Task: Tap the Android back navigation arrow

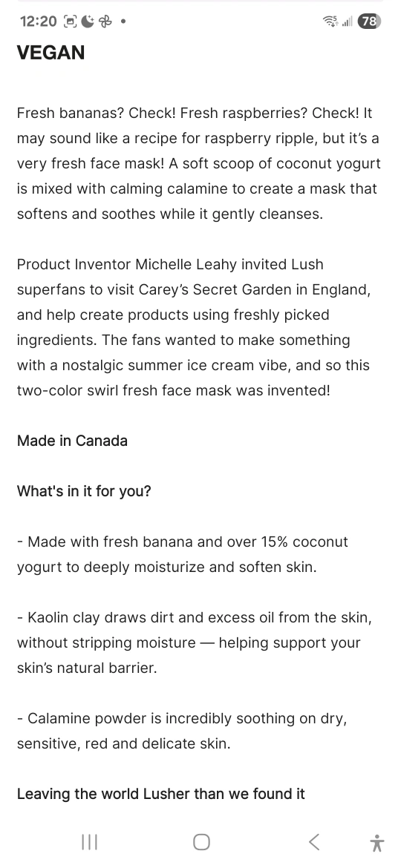Action: (314, 842)
